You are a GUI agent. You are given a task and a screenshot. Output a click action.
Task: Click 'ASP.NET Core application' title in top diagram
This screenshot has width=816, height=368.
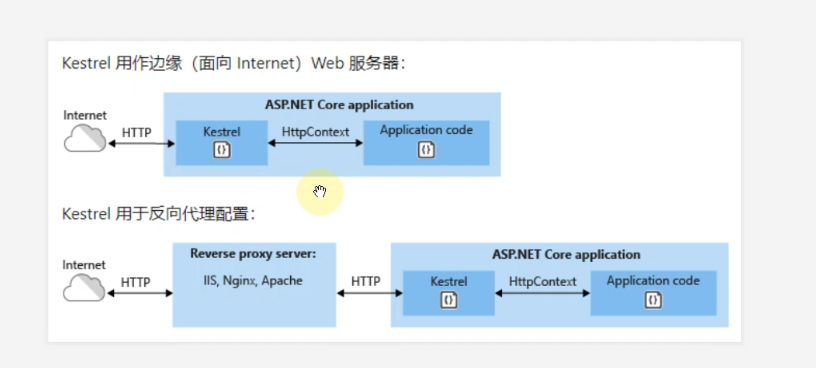tap(339, 105)
